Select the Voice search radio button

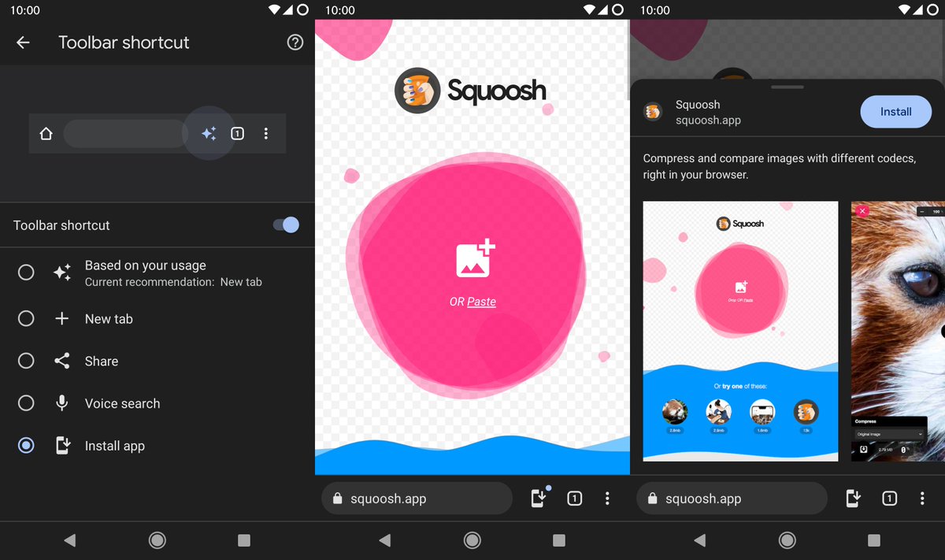[26, 403]
